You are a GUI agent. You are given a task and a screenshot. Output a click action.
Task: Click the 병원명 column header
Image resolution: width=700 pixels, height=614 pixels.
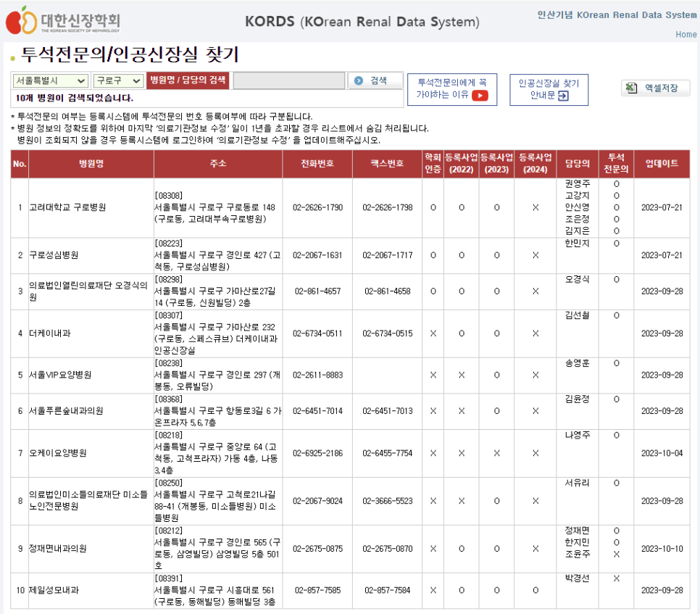click(x=91, y=163)
